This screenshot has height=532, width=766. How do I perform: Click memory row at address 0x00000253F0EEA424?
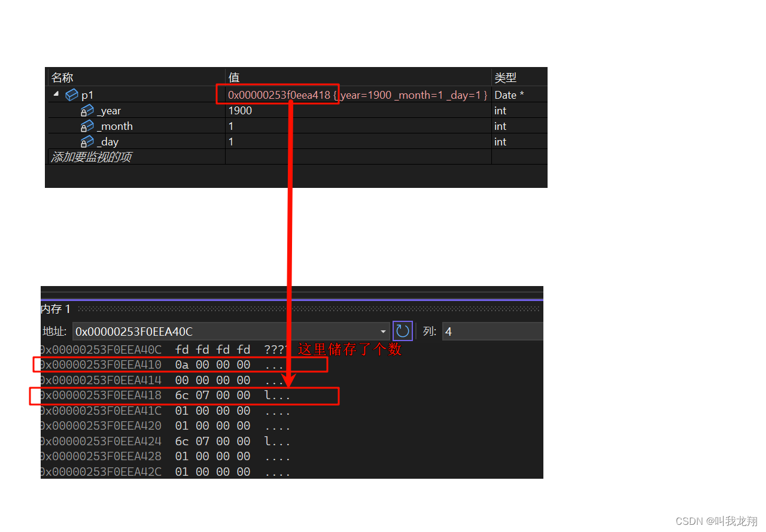165,441
